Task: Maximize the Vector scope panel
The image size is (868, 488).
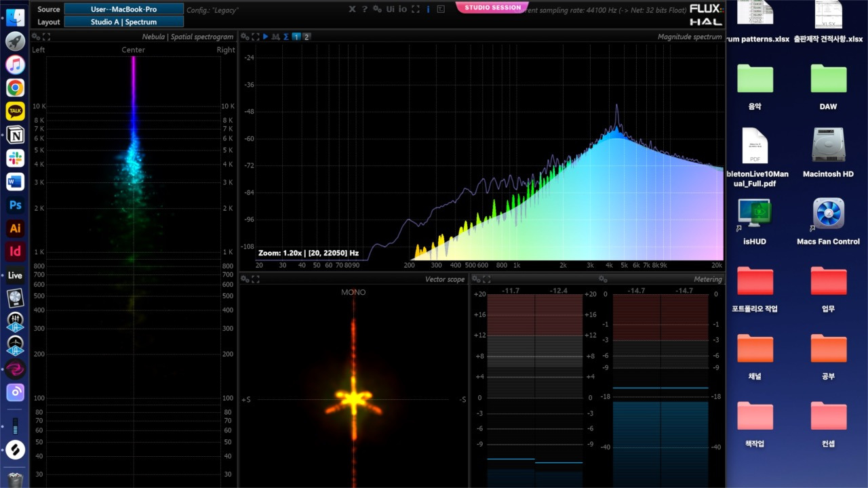Action: (x=256, y=279)
